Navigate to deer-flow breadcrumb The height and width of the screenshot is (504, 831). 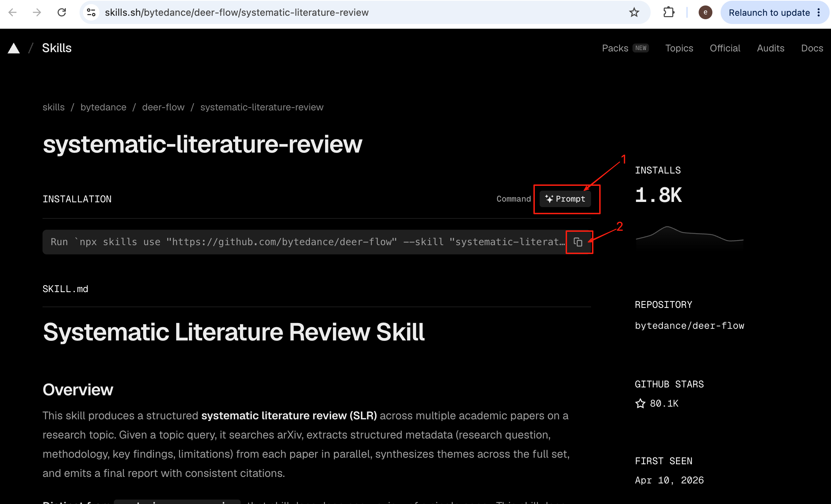(163, 107)
